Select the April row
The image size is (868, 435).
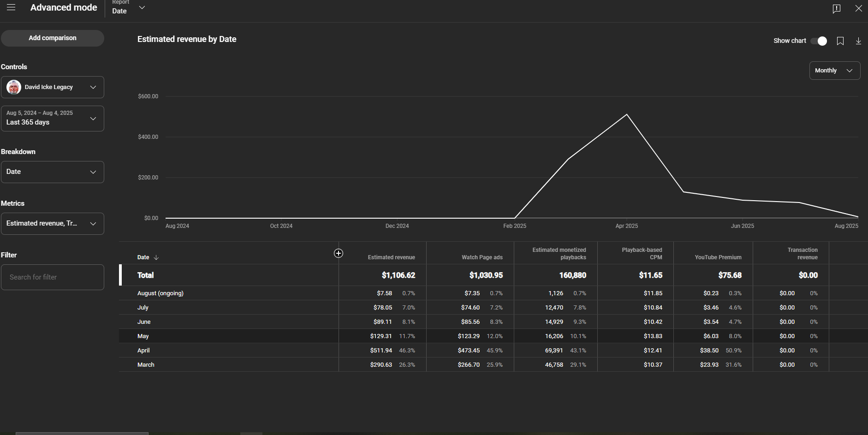pos(493,351)
